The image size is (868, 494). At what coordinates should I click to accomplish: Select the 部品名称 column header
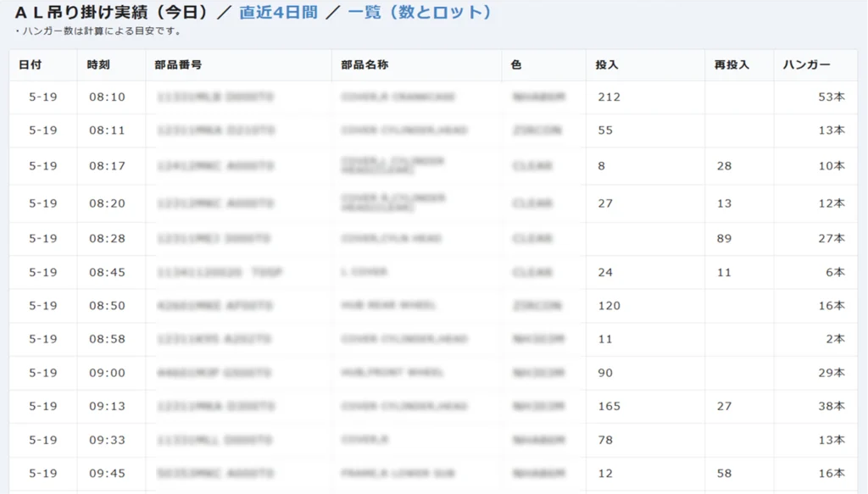click(x=364, y=65)
